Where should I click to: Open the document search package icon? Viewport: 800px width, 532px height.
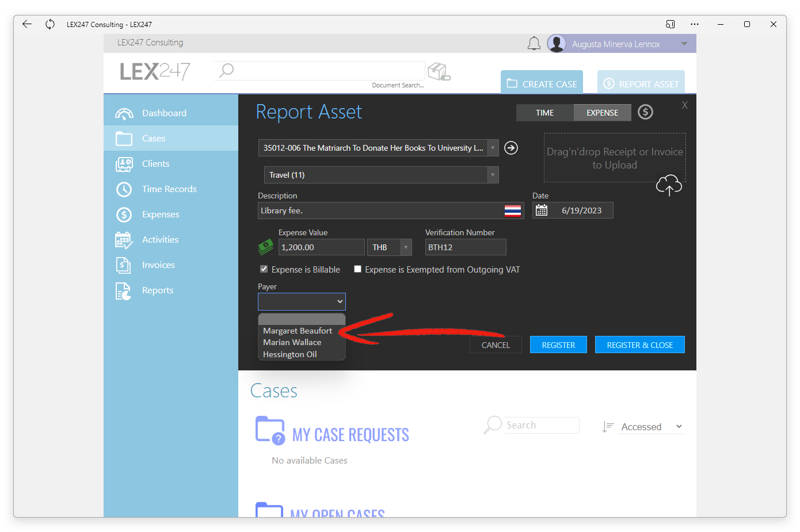[439, 71]
